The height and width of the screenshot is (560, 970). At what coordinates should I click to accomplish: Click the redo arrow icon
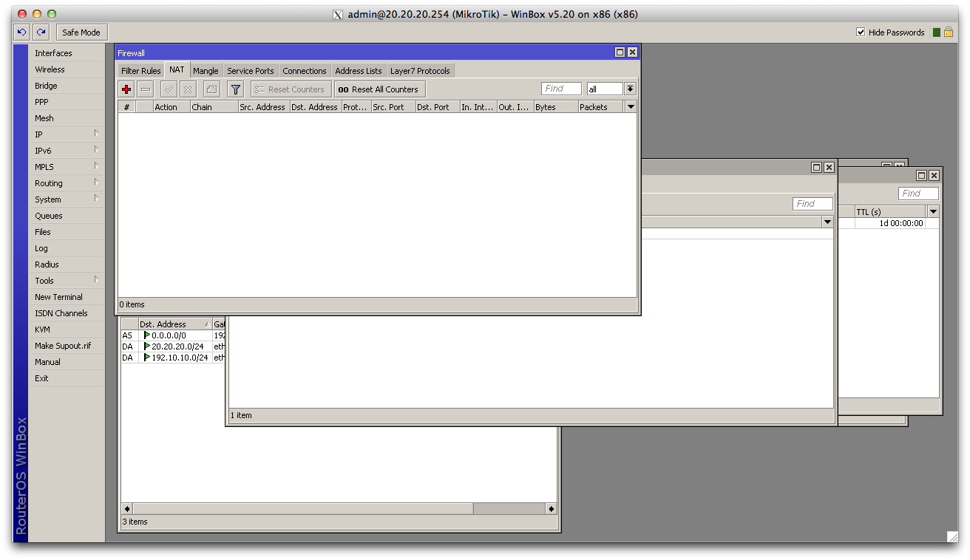coord(41,32)
